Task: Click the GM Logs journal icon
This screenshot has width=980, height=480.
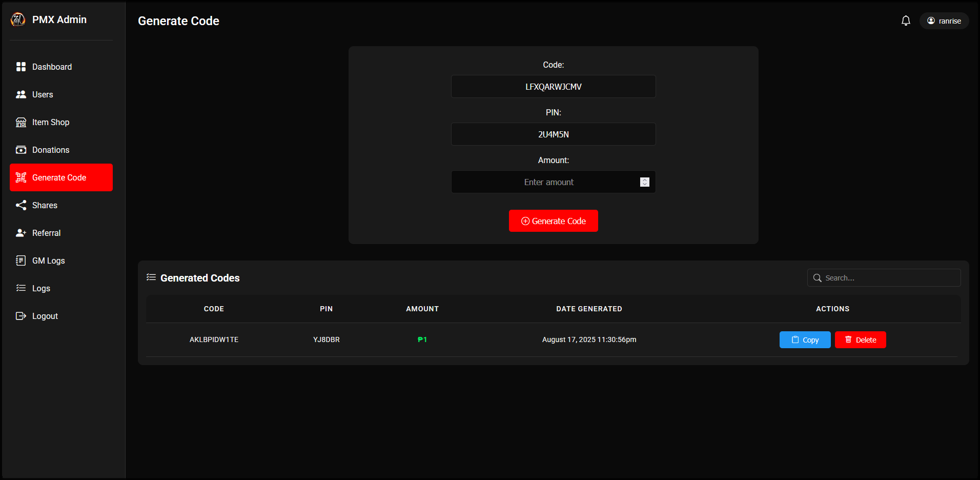Action: click(21, 261)
